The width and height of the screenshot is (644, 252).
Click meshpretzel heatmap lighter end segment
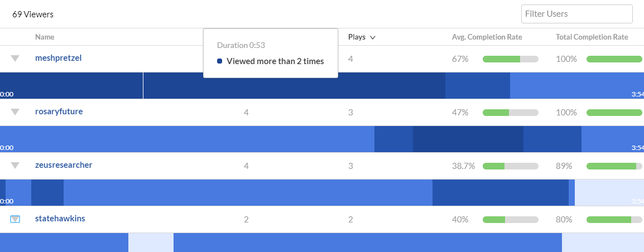click(x=576, y=85)
